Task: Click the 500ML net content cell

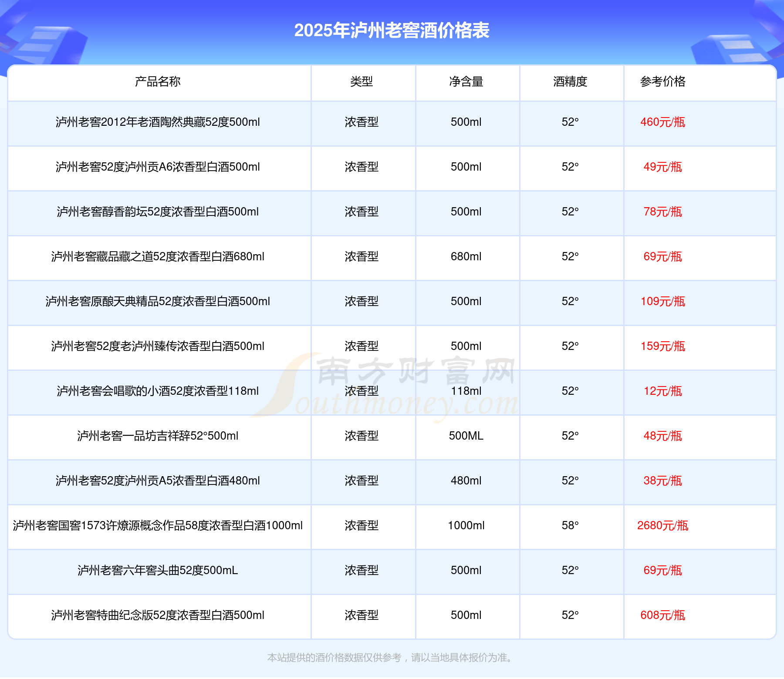Action: tap(466, 436)
